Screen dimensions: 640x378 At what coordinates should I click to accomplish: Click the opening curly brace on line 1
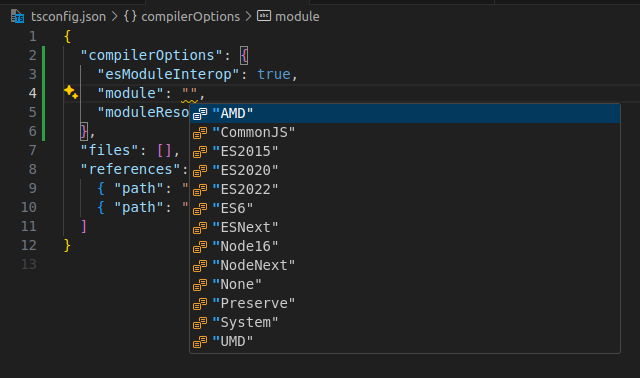pyautogui.click(x=67, y=36)
